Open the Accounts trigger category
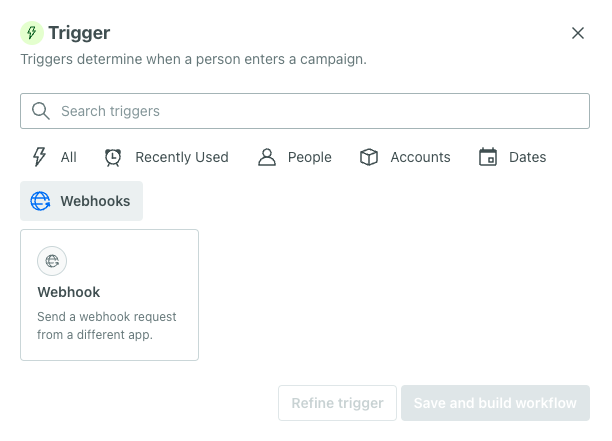Screen dimensions: 612x441 pyautogui.click(x=420, y=157)
